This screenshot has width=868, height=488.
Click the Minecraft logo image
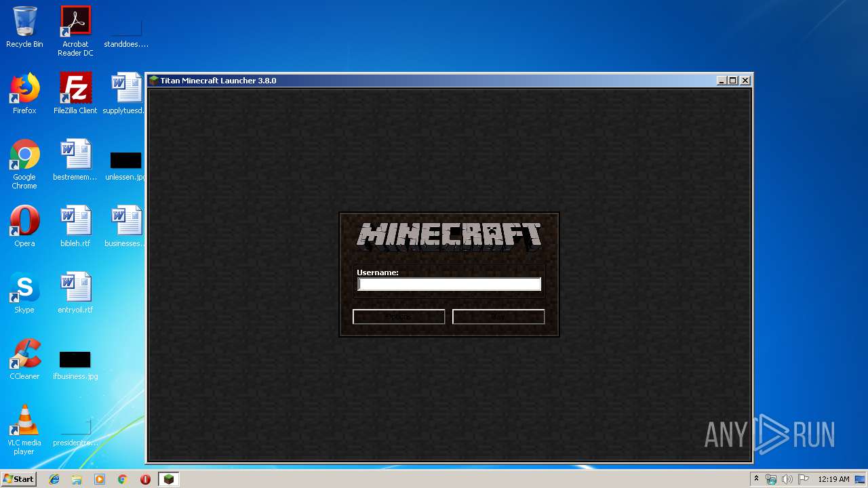click(x=449, y=236)
